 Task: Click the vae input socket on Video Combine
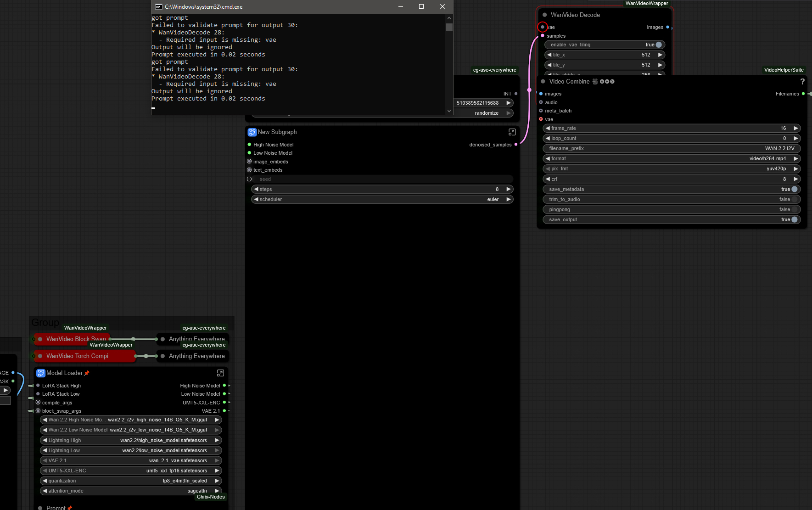(541, 119)
